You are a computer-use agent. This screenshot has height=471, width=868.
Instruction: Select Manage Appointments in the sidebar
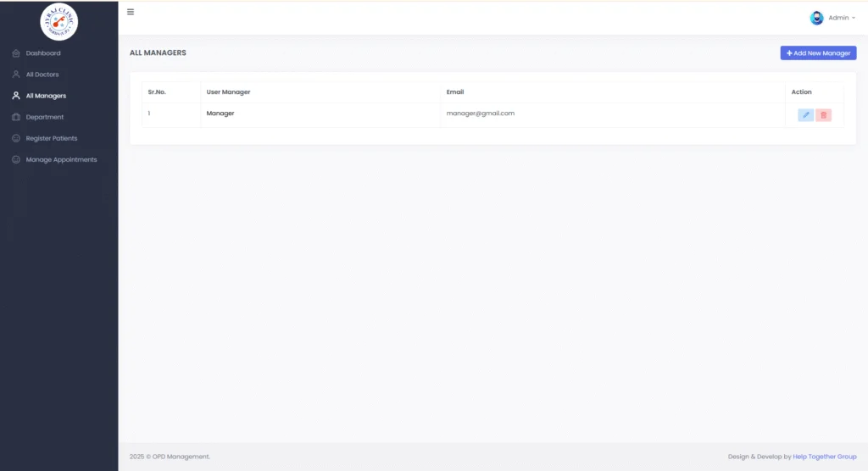61,159
